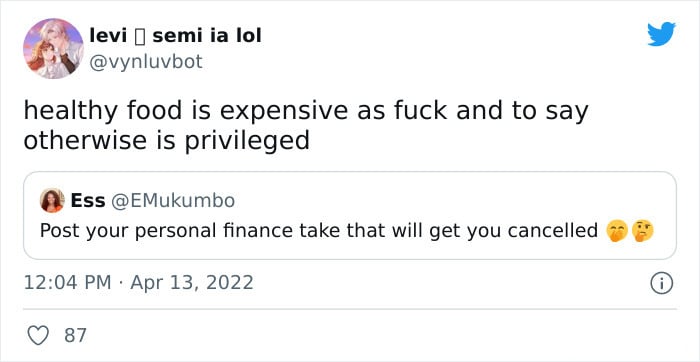Open the tweet info icon
Image resolution: width=700 pixels, height=362 pixels.
(662, 283)
